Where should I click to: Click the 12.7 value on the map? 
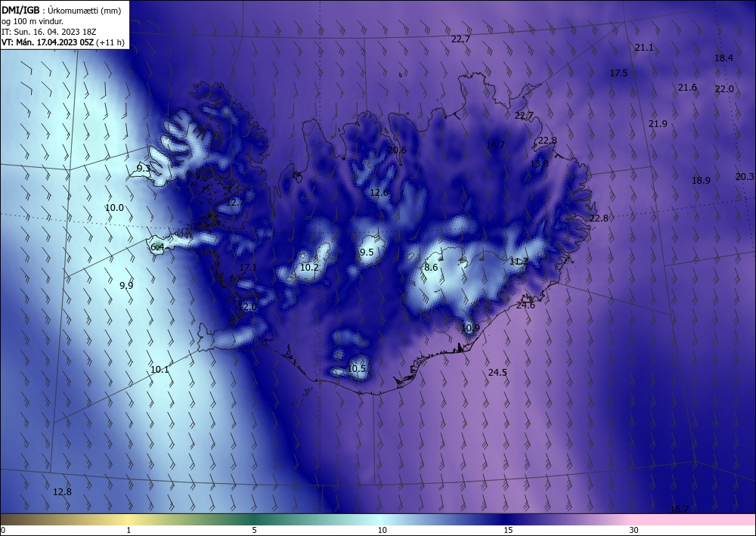235,203
